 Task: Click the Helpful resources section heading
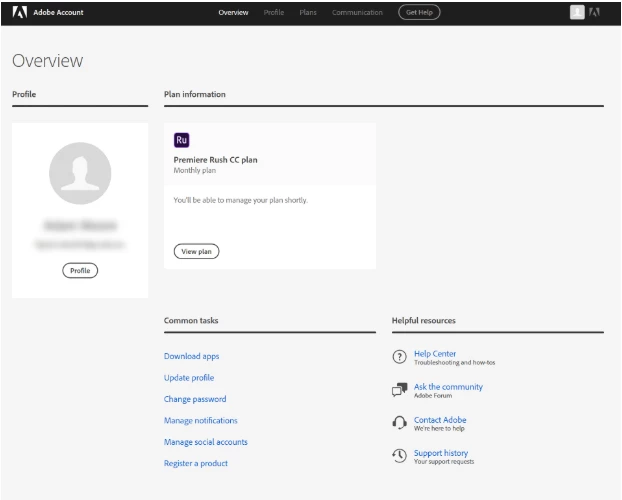(x=424, y=321)
